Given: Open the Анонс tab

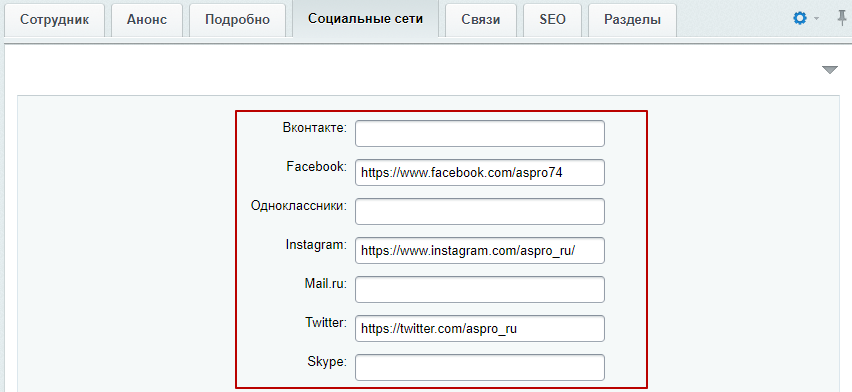Looking at the screenshot, I should click(x=147, y=20).
